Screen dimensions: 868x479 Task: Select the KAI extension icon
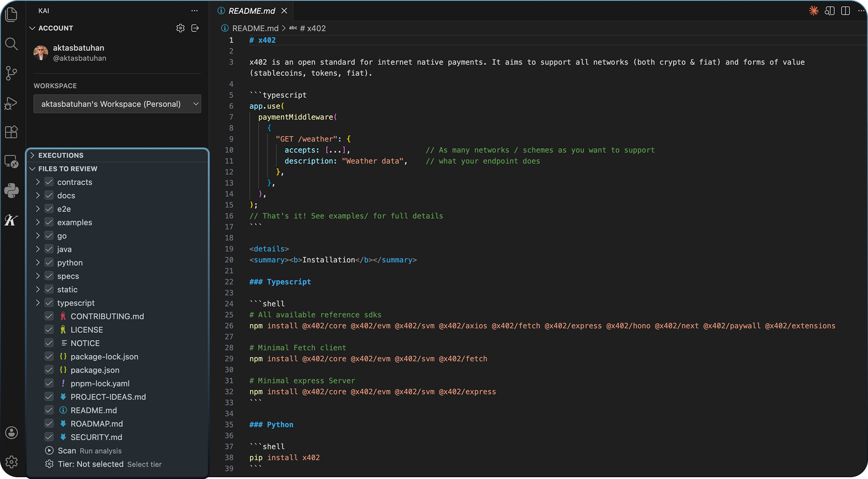[x=12, y=220]
